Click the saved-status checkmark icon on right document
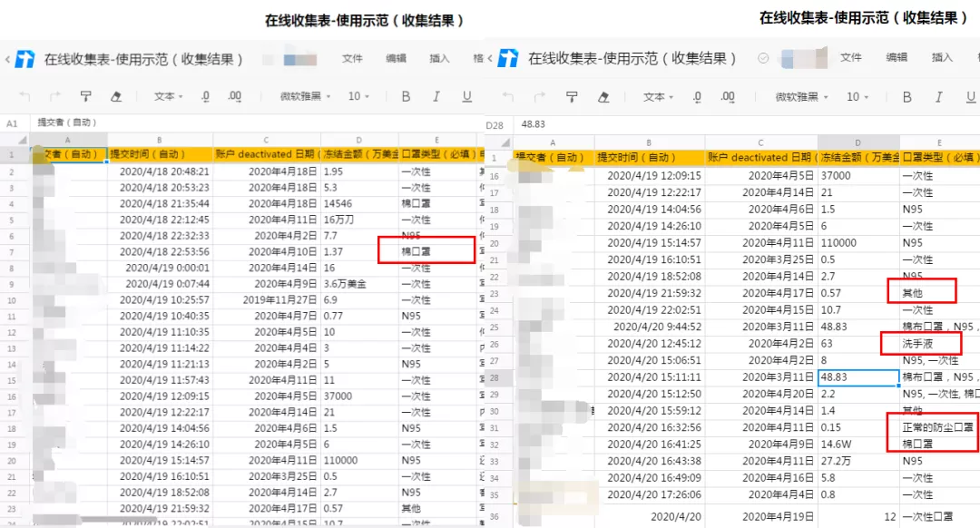 point(762,59)
